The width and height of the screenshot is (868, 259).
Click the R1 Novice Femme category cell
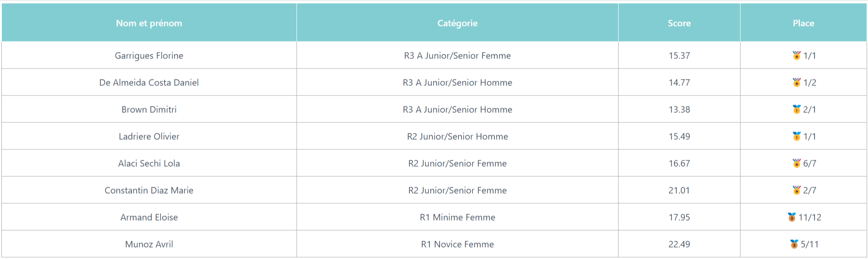pyautogui.click(x=457, y=244)
